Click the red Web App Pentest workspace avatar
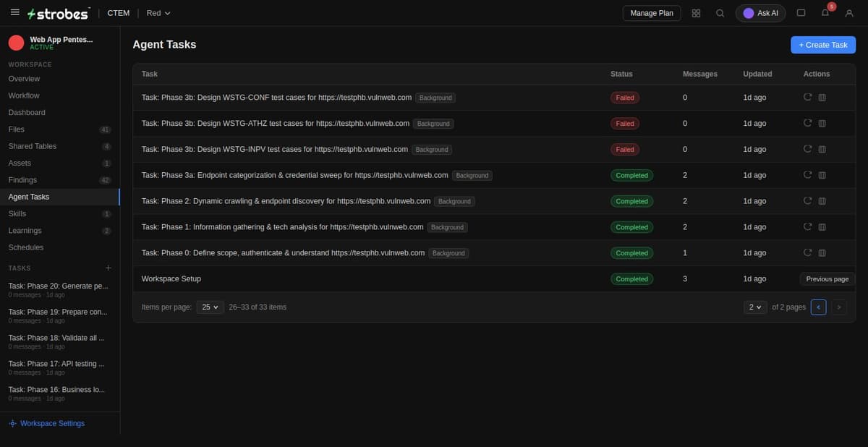This screenshot has height=447, width=868. point(16,43)
